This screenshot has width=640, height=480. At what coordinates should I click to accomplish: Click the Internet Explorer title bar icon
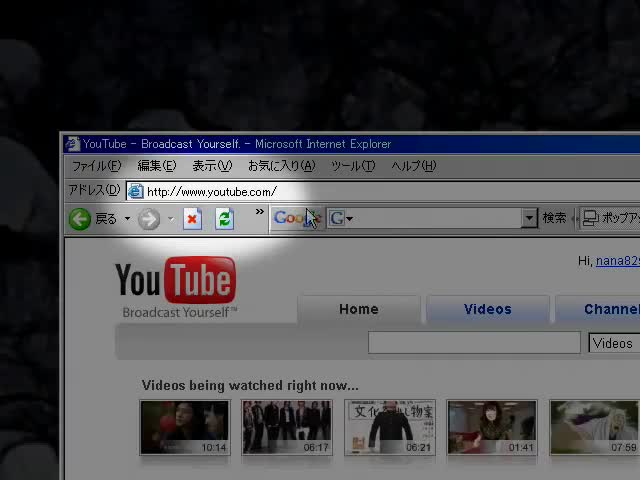coord(72,144)
